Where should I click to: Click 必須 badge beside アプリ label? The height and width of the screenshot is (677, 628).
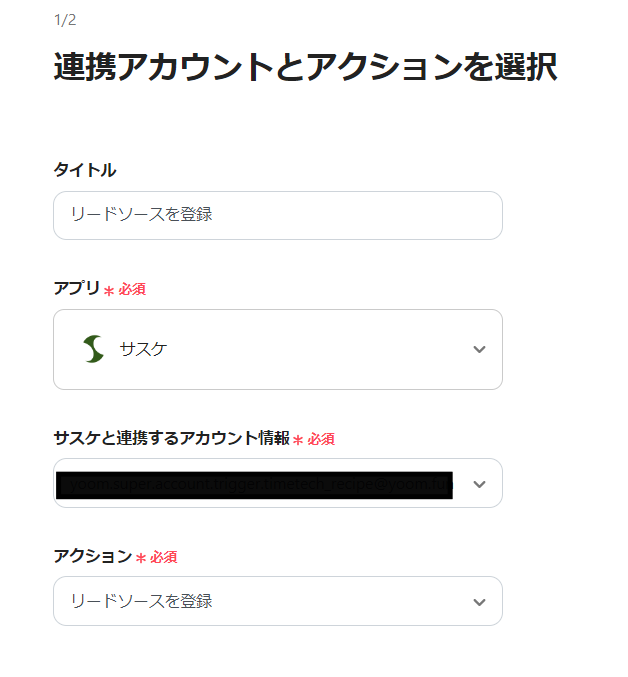[133, 289]
